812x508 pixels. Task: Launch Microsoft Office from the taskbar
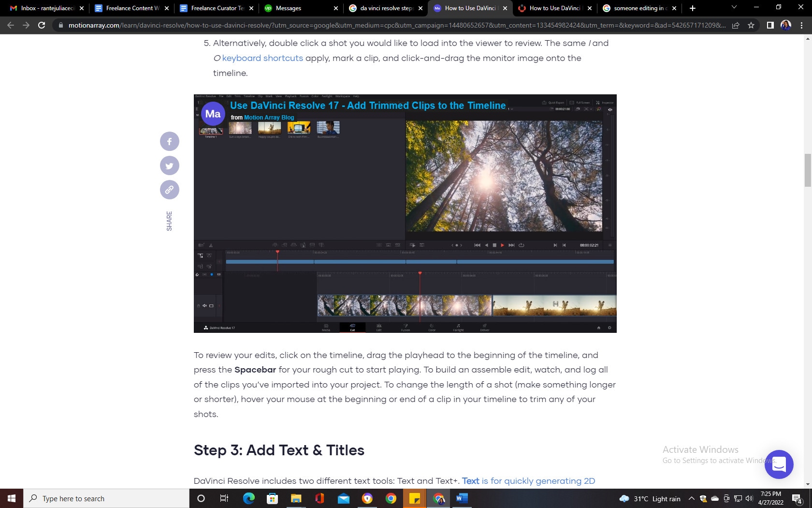pos(319,498)
